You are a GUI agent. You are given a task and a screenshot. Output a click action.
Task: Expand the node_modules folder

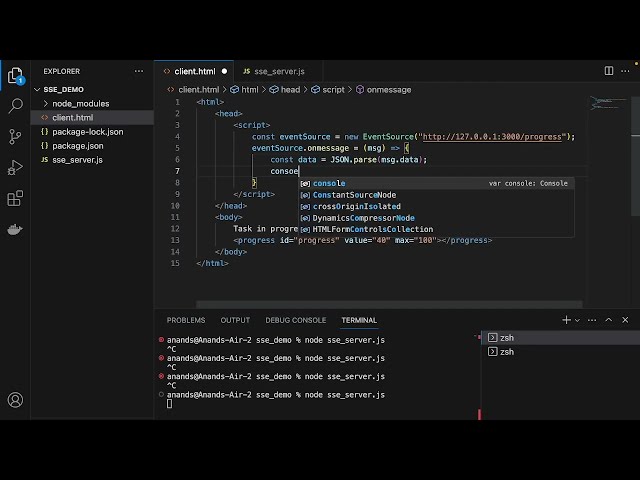80,104
